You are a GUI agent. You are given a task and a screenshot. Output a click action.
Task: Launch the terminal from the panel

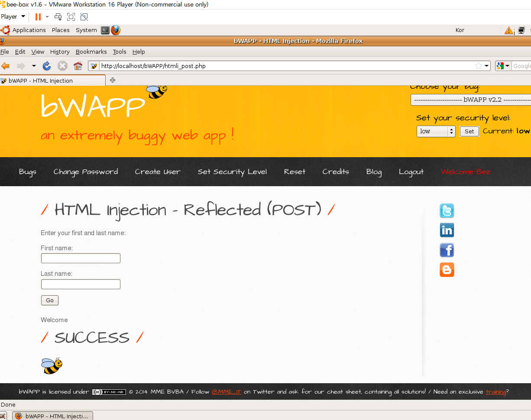click(105, 30)
